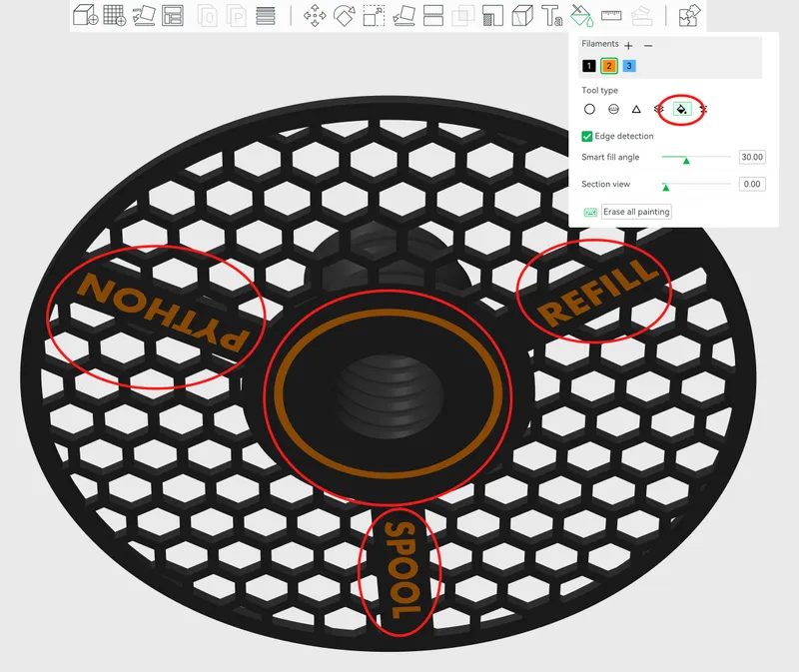The height and width of the screenshot is (672, 799).
Task: Open the Arrange objects tool
Action: pyautogui.click(x=173, y=15)
